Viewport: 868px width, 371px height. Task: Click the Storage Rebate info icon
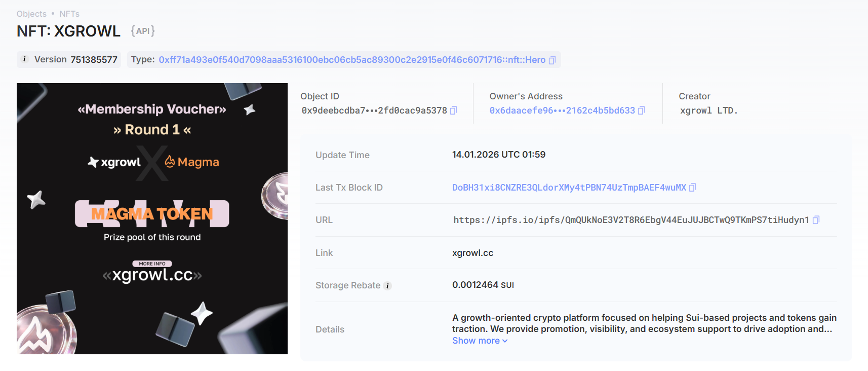click(x=388, y=286)
